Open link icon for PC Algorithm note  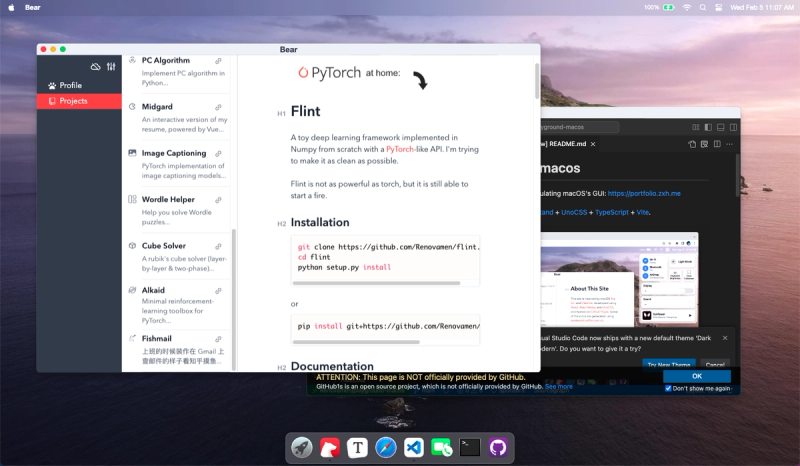[218, 61]
